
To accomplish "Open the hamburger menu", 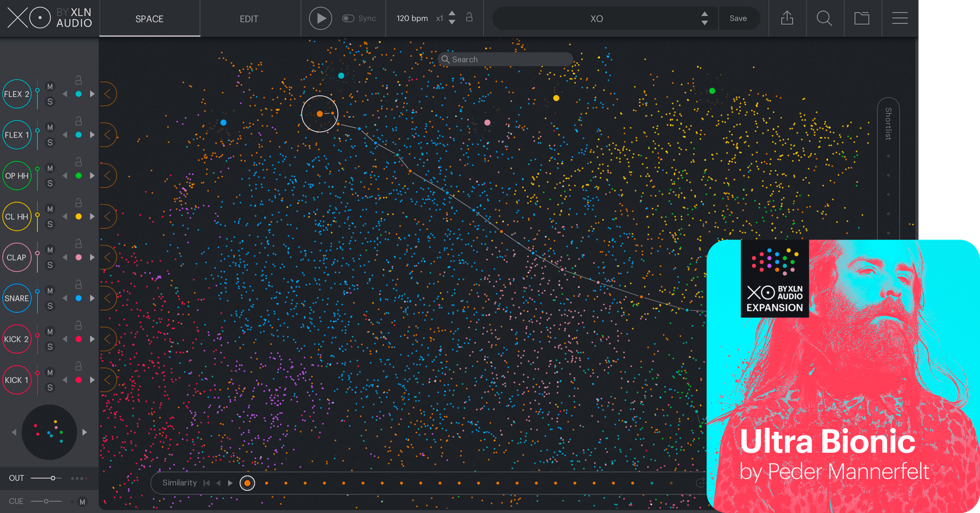I will [x=900, y=18].
